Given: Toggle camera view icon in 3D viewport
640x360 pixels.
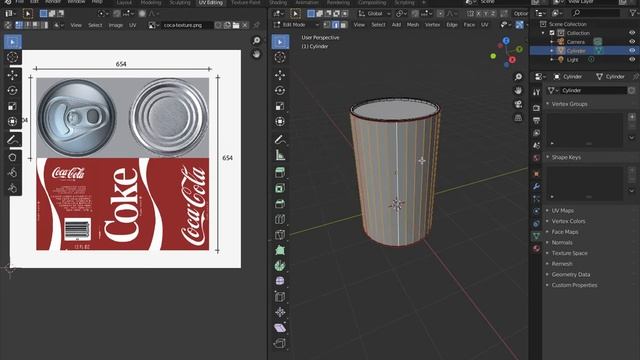Looking at the screenshot, I should (x=518, y=104).
